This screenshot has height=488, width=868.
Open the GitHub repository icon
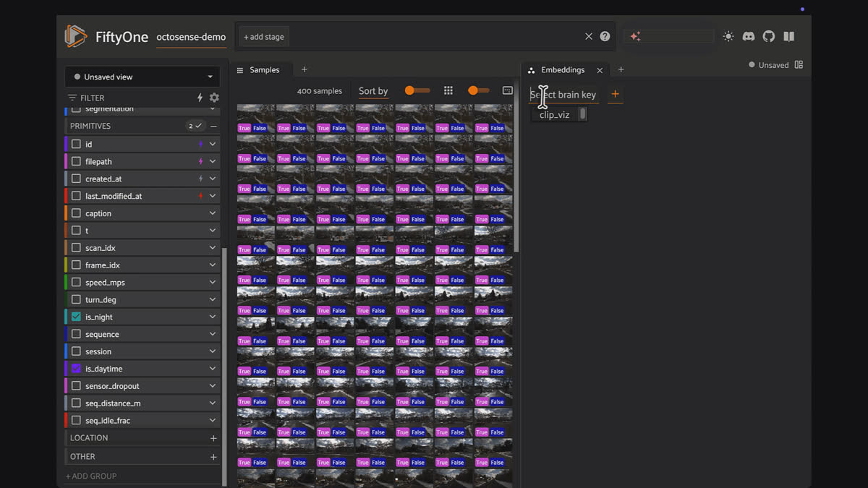click(769, 36)
